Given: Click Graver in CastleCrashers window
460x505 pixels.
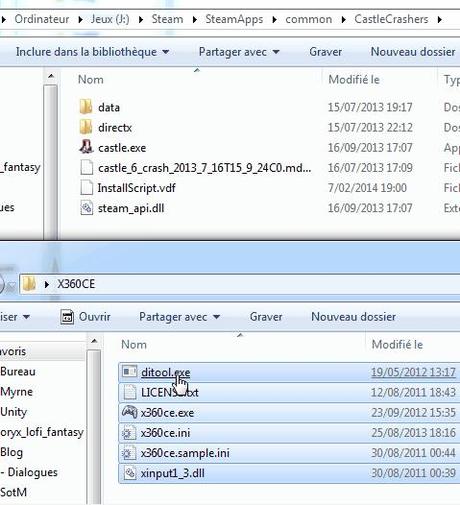Looking at the screenshot, I should [x=325, y=52].
